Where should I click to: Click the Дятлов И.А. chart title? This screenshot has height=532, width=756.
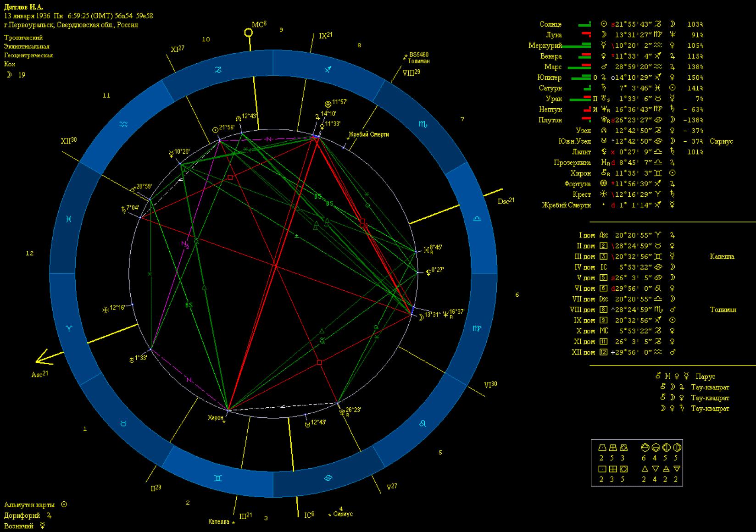(23, 7)
